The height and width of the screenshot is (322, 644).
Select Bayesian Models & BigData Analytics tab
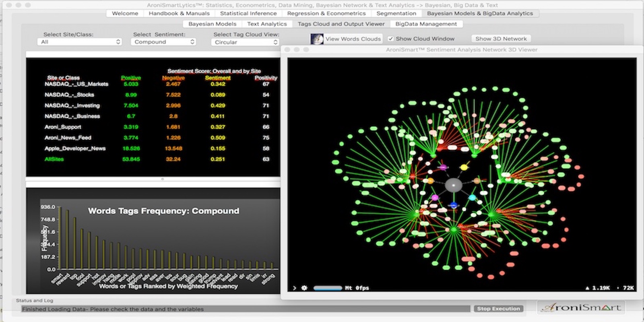click(480, 13)
